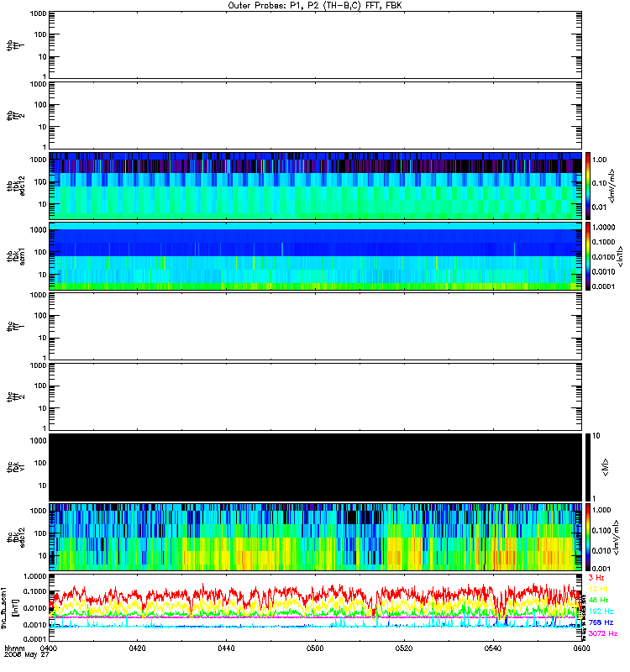Click the empty thc fff 1 panel
630x672 pixels.
click(315, 326)
